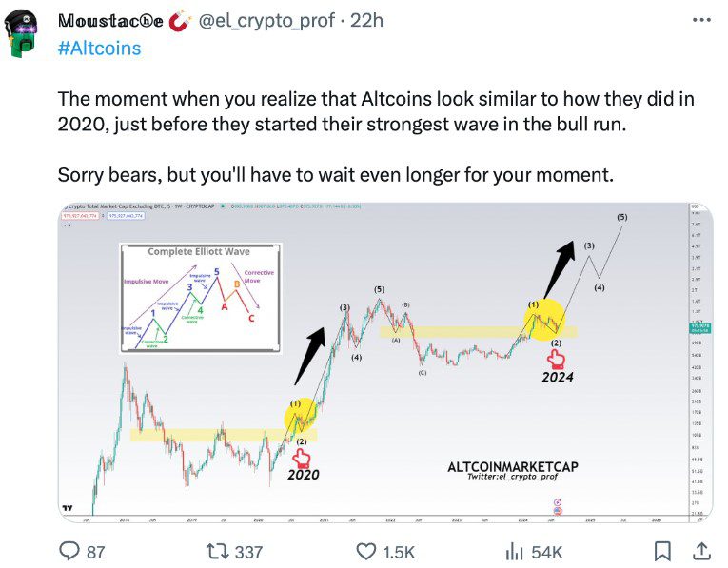The image size is (728, 568).
Task: Open the Complete Elliott Wave inset diagram
Action: [200, 297]
